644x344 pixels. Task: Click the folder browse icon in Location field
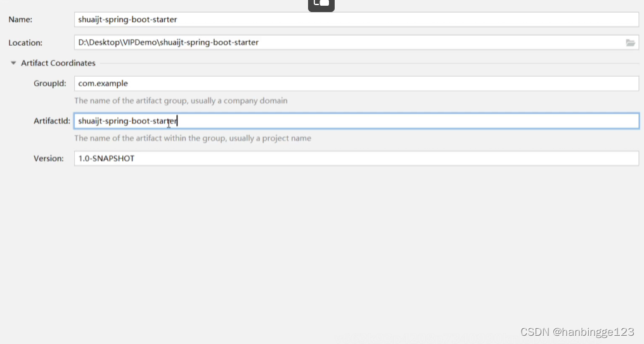(x=630, y=43)
